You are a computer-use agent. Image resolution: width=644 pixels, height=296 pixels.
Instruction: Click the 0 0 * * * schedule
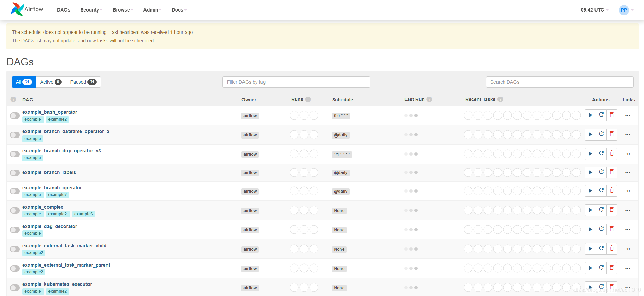coord(341,116)
